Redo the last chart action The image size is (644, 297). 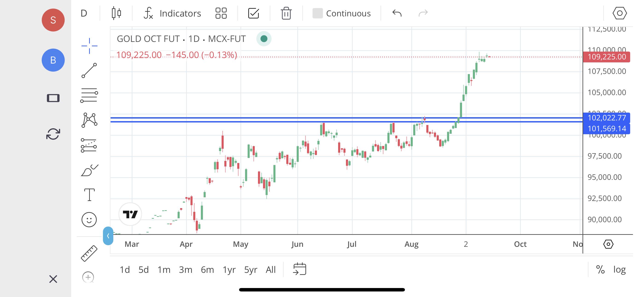point(423,13)
